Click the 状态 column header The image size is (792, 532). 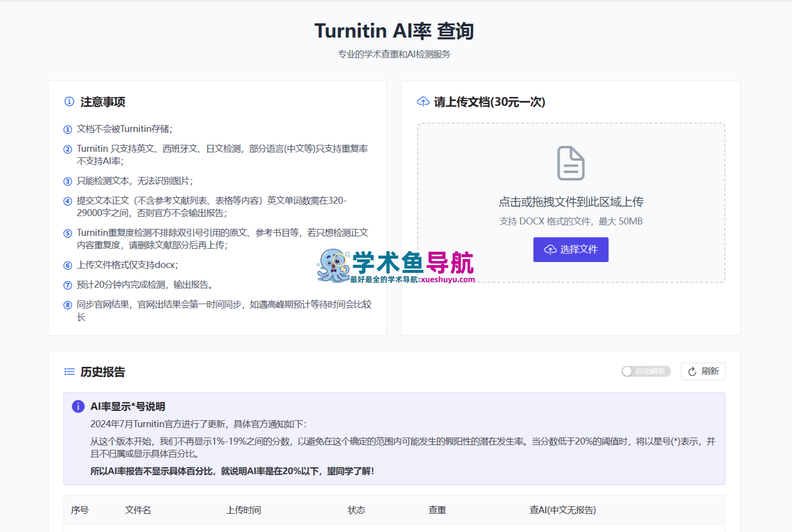[x=356, y=510]
